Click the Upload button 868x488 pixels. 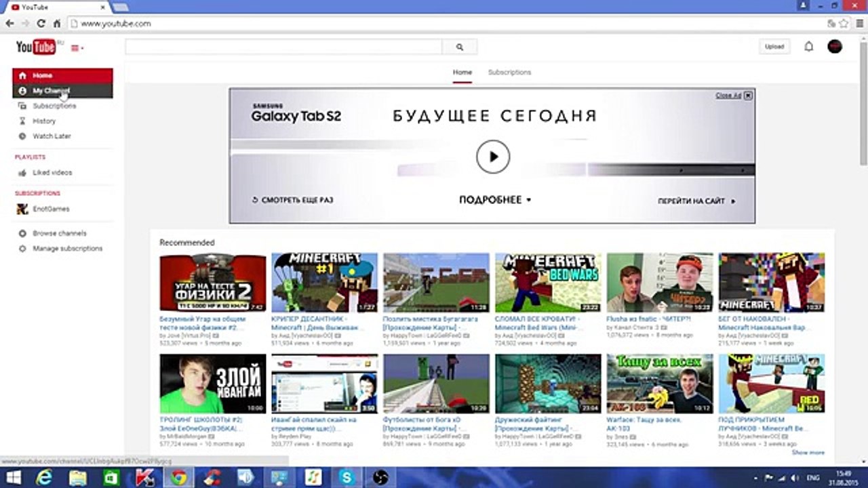[x=774, y=47]
